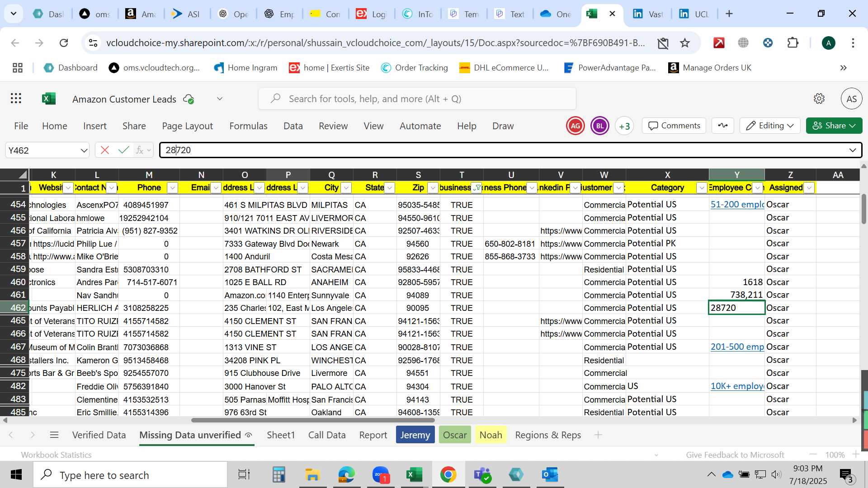Viewport: 868px width, 488px height.
Task: Expand the Name Box dropdown
Action: 84,150
